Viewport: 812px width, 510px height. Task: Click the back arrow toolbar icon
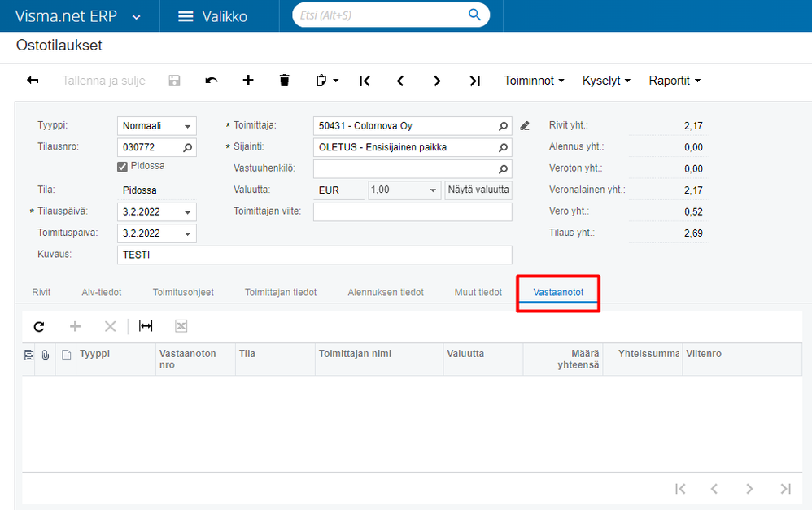tap(33, 81)
